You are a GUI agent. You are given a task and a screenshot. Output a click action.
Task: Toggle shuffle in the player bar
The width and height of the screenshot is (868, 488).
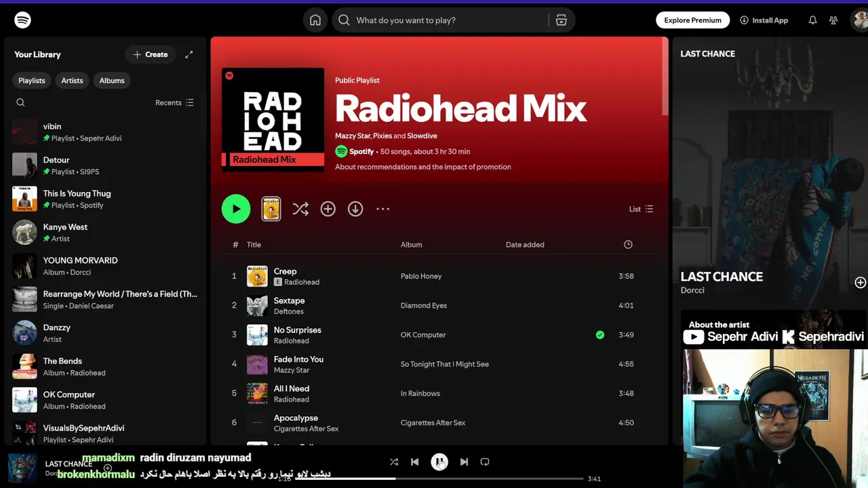coord(394,462)
